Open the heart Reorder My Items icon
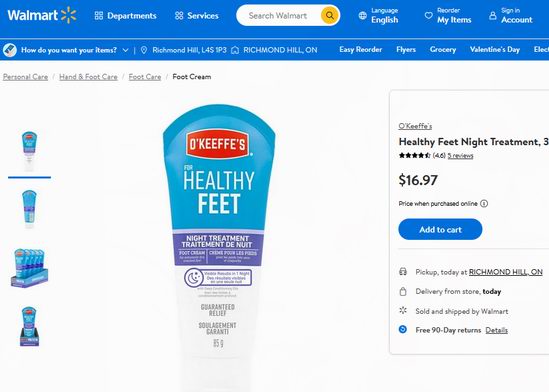 pyautogui.click(x=429, y=15)
